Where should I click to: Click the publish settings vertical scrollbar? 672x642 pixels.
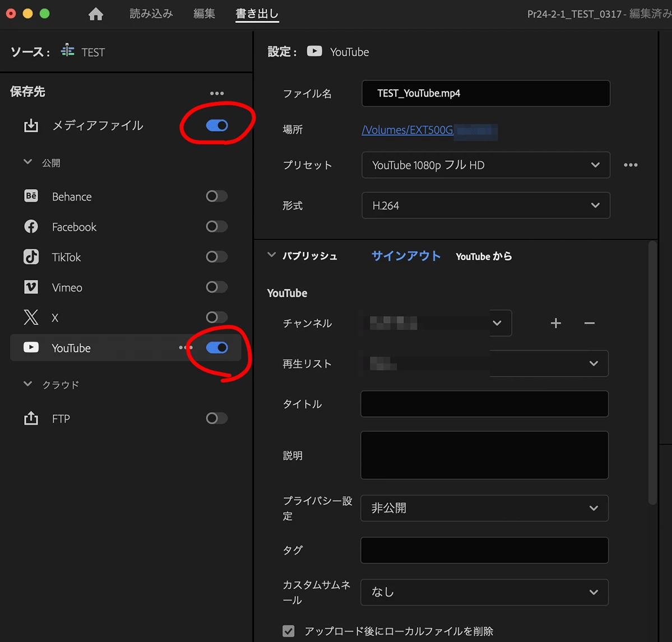[652, 373]
